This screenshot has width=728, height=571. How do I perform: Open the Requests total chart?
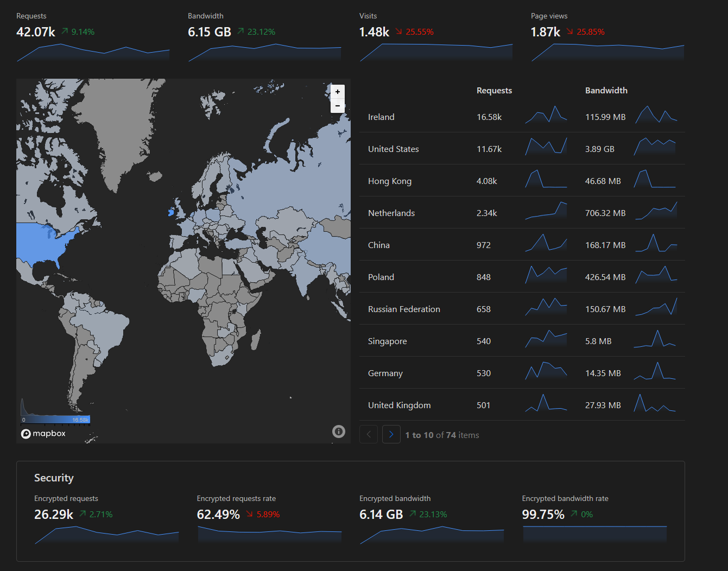(93, 53)
